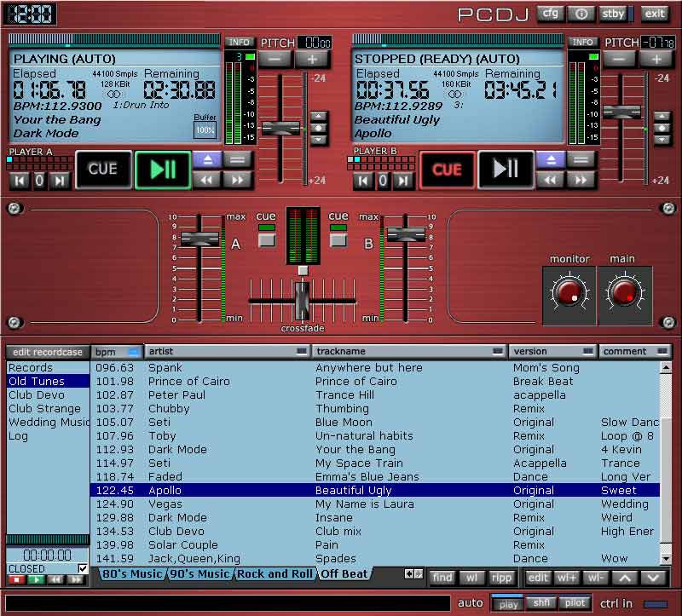Viewport: 682px width, 616px height.
Task: Open Player B INFO panel
Action: point(583,42)
